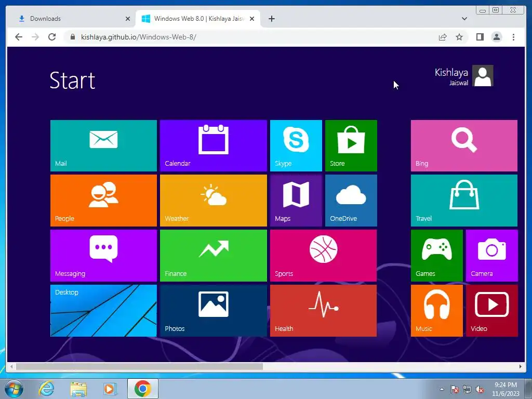The height and width of the screenshot is (399, 532).
Task: Open the Action Center flag icon
Action: tap(454, 389)
